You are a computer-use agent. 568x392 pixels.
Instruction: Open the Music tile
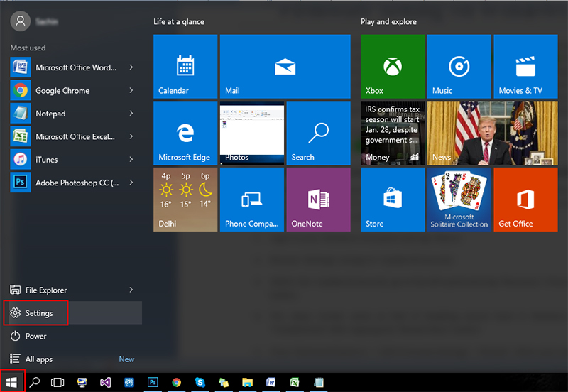pos(459,66)
